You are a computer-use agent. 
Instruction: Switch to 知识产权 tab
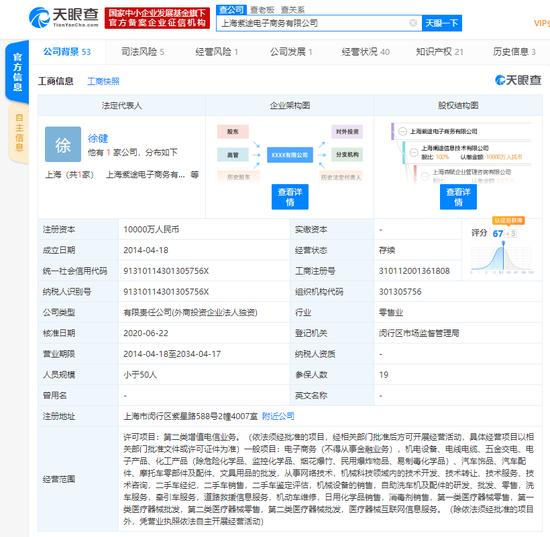pyautogui.click(x=440, y=52)
